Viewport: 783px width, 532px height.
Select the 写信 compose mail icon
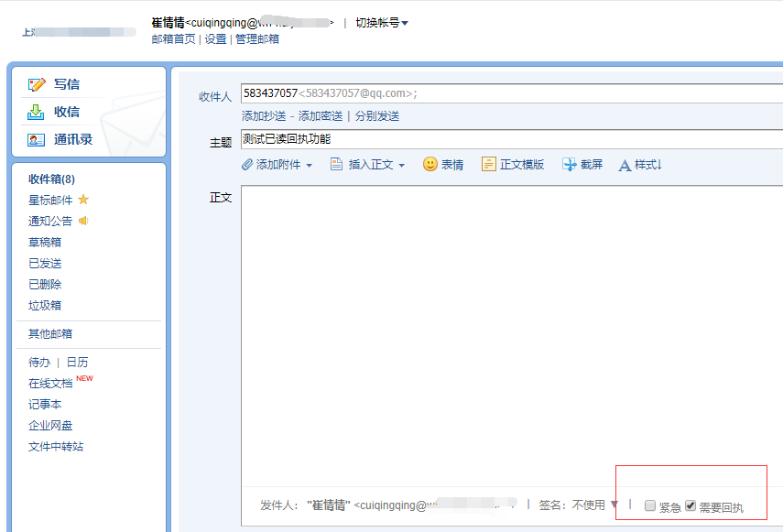pyautogui.click(x=38, y=85)
